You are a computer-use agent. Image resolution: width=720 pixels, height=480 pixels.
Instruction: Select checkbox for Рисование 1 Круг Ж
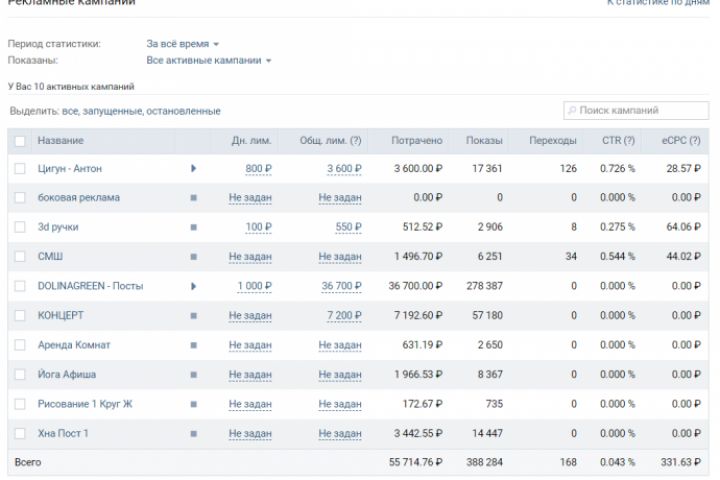click(20, 404)
